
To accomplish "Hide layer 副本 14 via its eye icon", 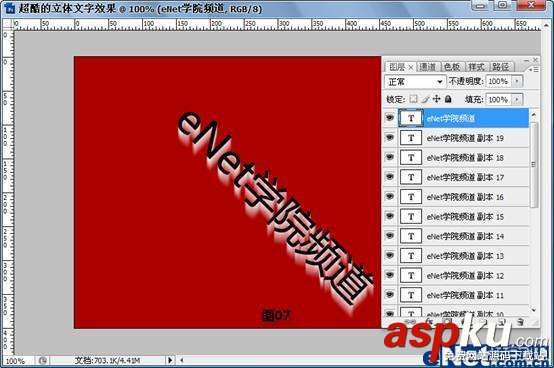I will [390, 236].
